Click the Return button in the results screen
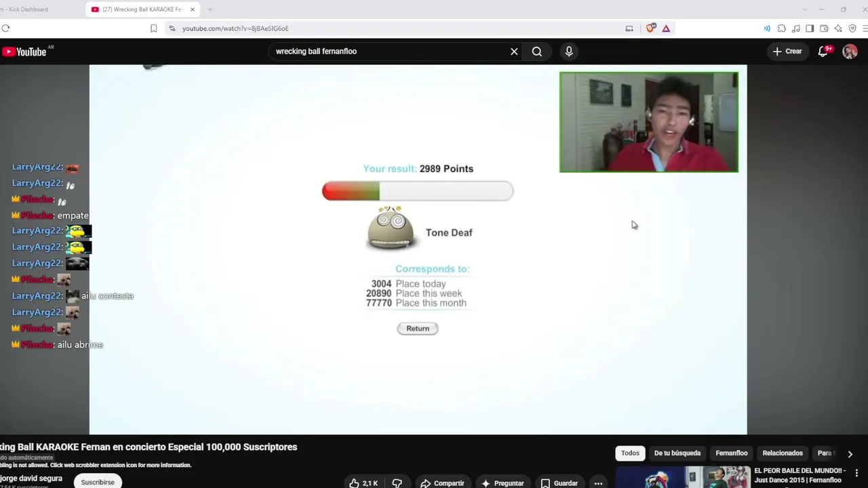Viewport: 868px width, 488px height. pyautogui.click(x=418, y=329)
